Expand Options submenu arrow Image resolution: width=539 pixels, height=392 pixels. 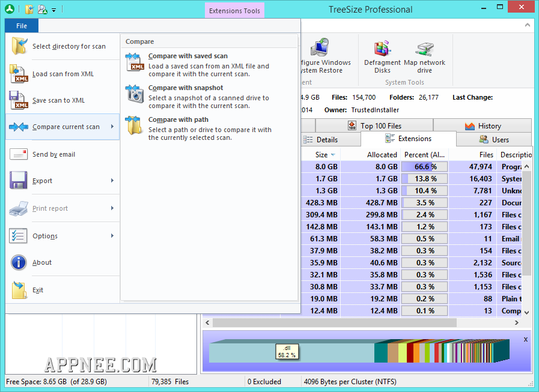[x=112, y=235]
